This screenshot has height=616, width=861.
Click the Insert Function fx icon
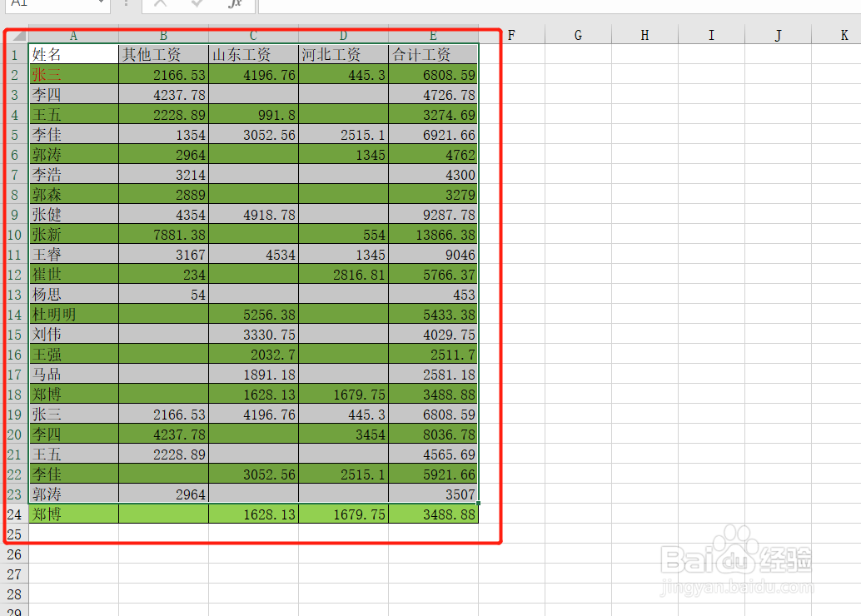235,3
